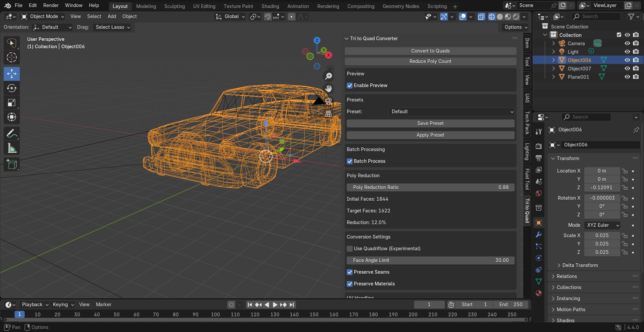Image resolution: width=644 pixels, height=332 pixels.
Task: Hide Object007 with its eye icon
Action: click(627, 68)
